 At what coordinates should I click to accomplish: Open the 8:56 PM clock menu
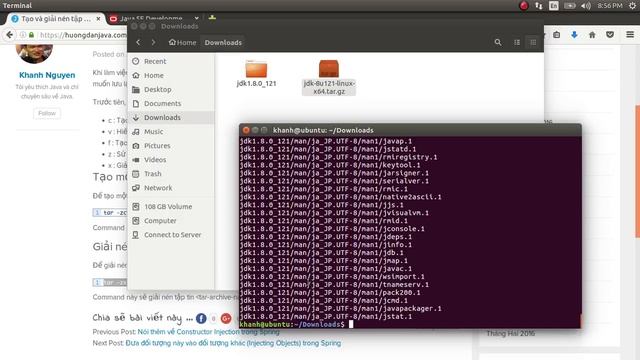tap(610, 6)
